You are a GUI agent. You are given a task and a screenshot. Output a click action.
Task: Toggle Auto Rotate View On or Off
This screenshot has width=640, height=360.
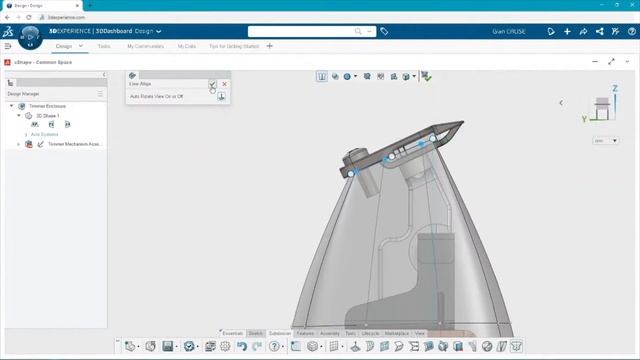221,96
